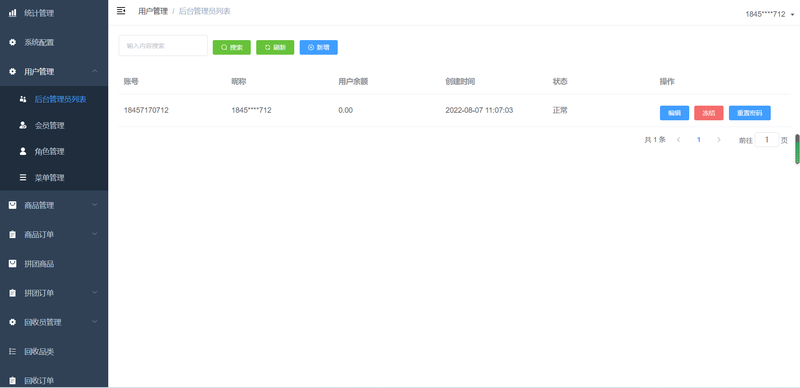Click the 状态 column header
Screen dimensions: 800x388
560,82
